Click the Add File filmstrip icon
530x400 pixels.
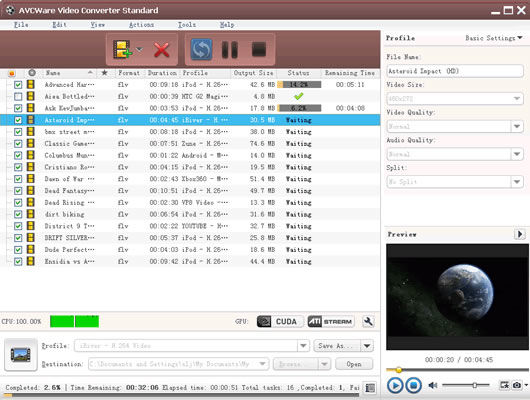point(122,49)
